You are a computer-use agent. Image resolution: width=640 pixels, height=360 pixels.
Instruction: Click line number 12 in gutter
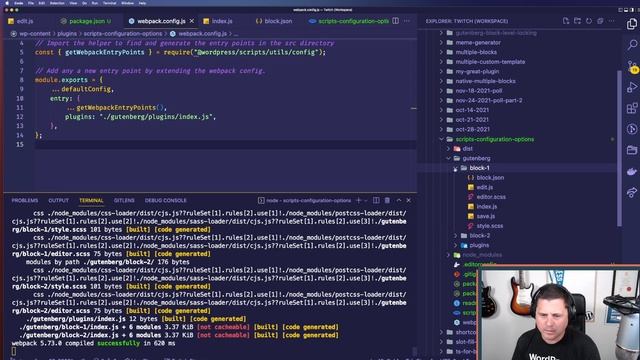(x=20, y=117)
